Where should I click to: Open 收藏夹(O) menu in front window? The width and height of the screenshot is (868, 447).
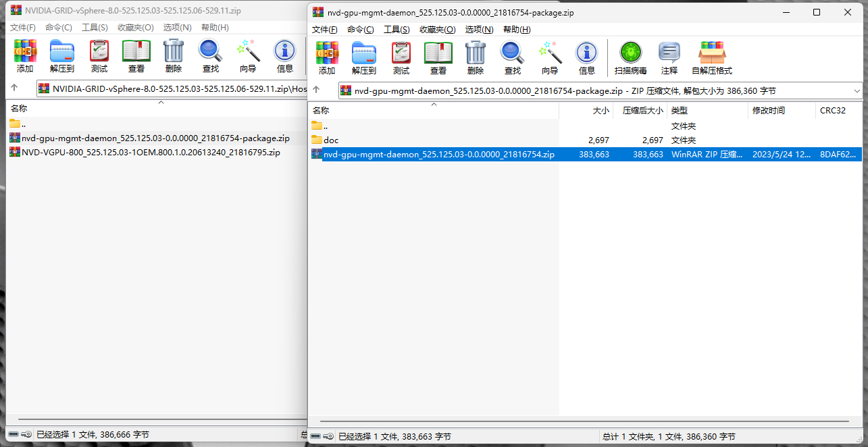click(x=438, y=30)
